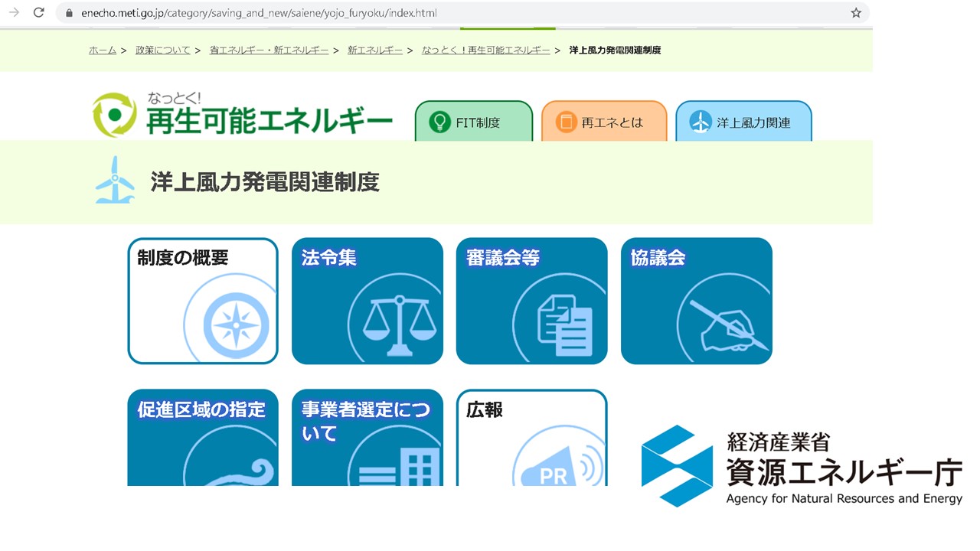The image size is (980, 551).
Task: Click the 経済産業省 text
Action: point(778,442)
